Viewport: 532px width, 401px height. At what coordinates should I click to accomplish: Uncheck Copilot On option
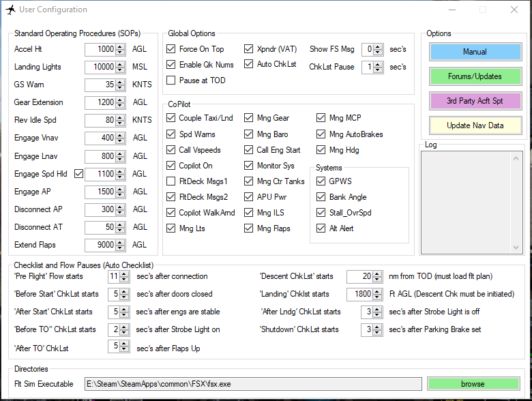pos(171,165)
